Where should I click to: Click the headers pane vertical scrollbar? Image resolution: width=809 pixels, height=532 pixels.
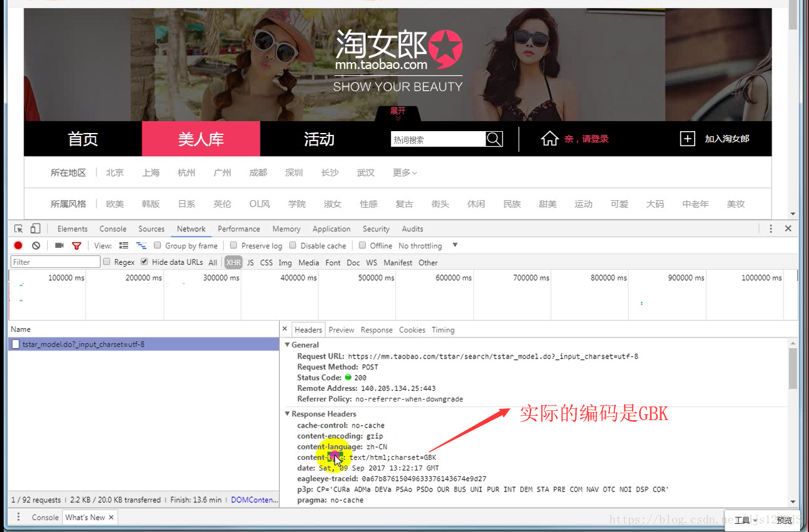click(x=793, y=368)
